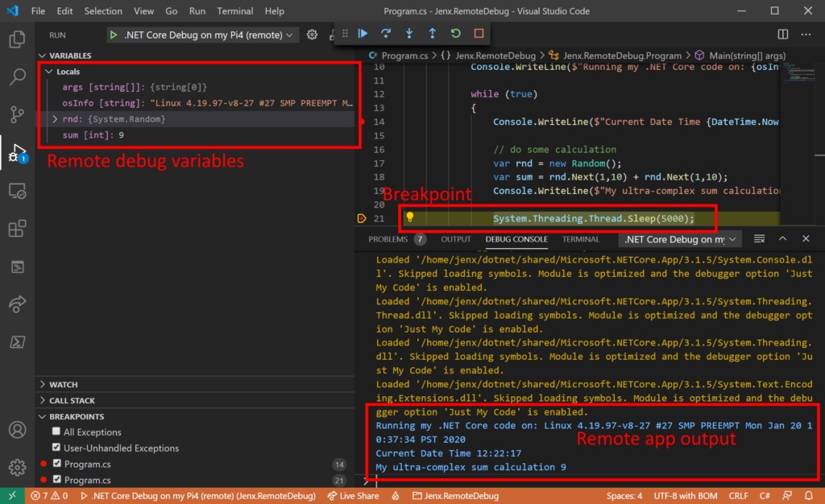Continue debugging with the blue play button

point(363,34)
